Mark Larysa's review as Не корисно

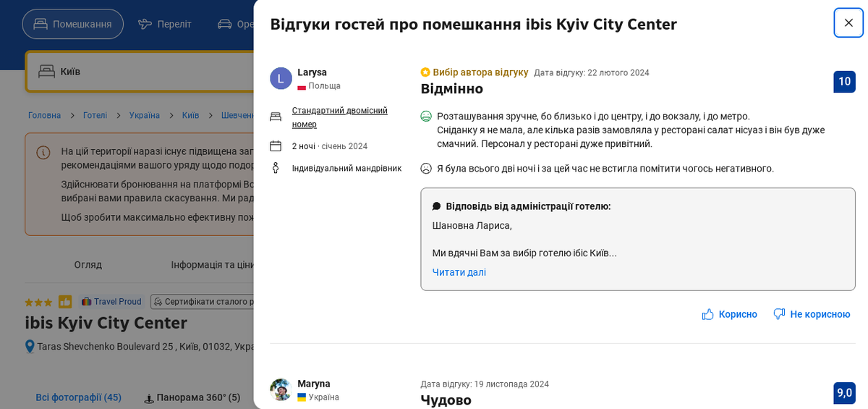coord(812,314)
